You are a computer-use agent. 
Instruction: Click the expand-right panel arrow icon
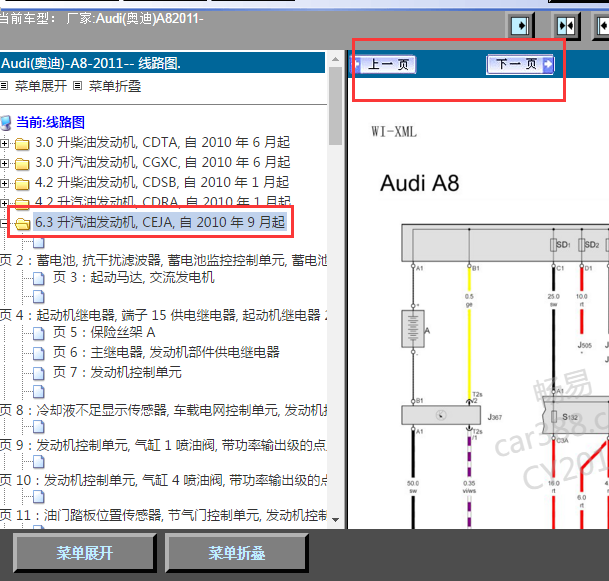[520, 26]
